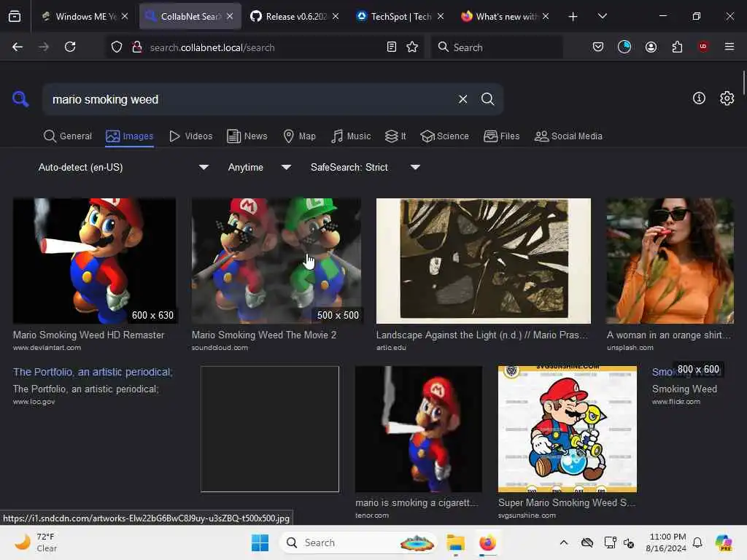Image resolution: width=747 pixels, height=560 pixels.
Task: Close the Windows ME tab
Action: [x=125, y=16]
